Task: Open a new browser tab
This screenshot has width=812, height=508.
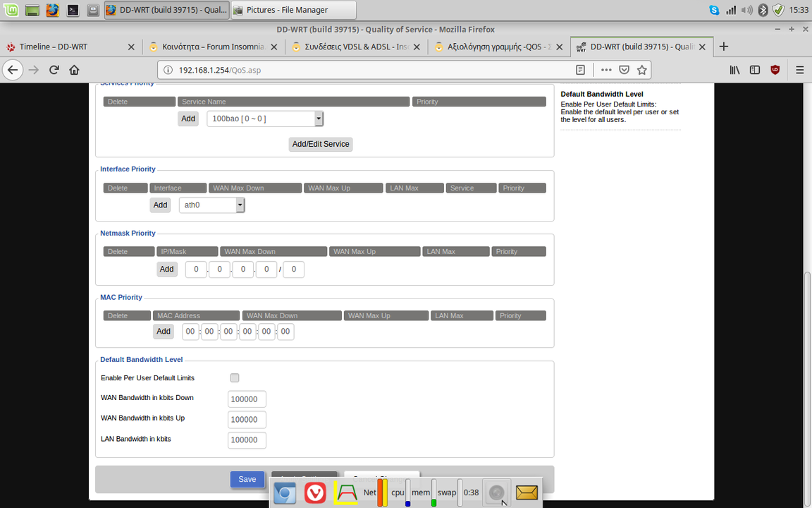Action: coord(724,47)
